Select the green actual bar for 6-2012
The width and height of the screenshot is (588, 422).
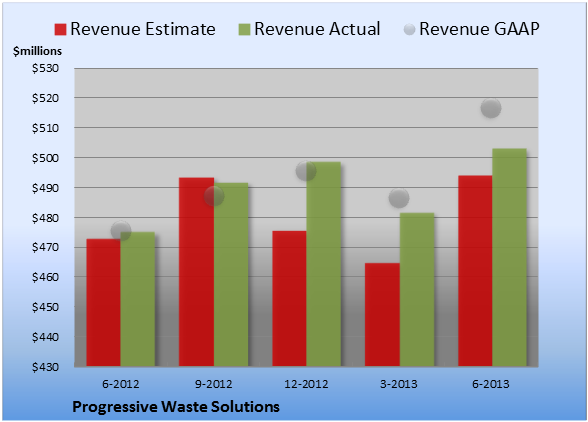tap(138, 299)
